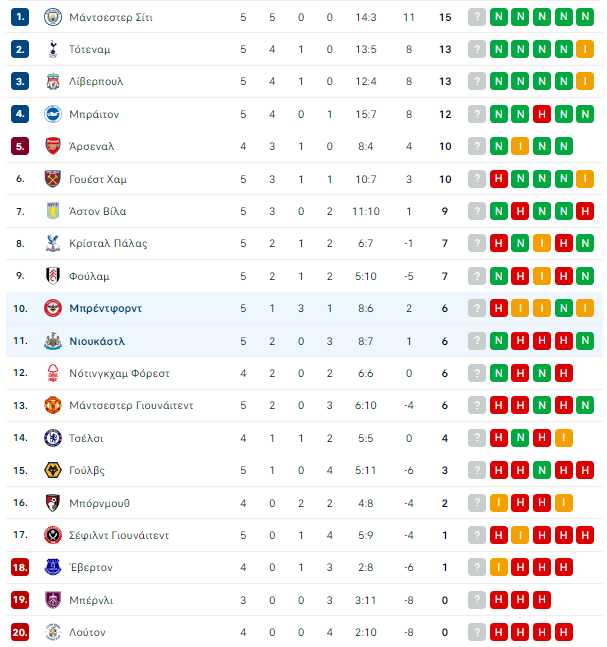The width and height of the screenshot is (607, 647).
Task: Click the red H result badge in Μπράιτον row
Action: [x=542, y=114]
